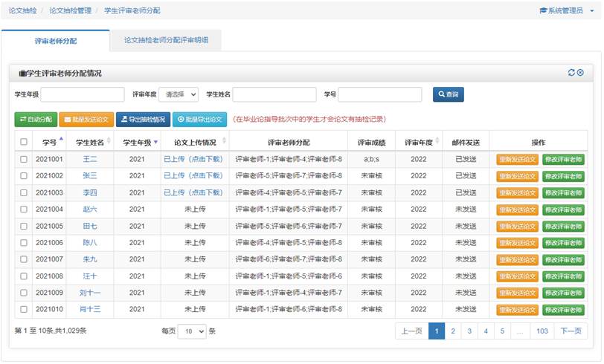Toggle the select-all checkbox in table header
Screen dimensions: 604x364
point(24,142)
